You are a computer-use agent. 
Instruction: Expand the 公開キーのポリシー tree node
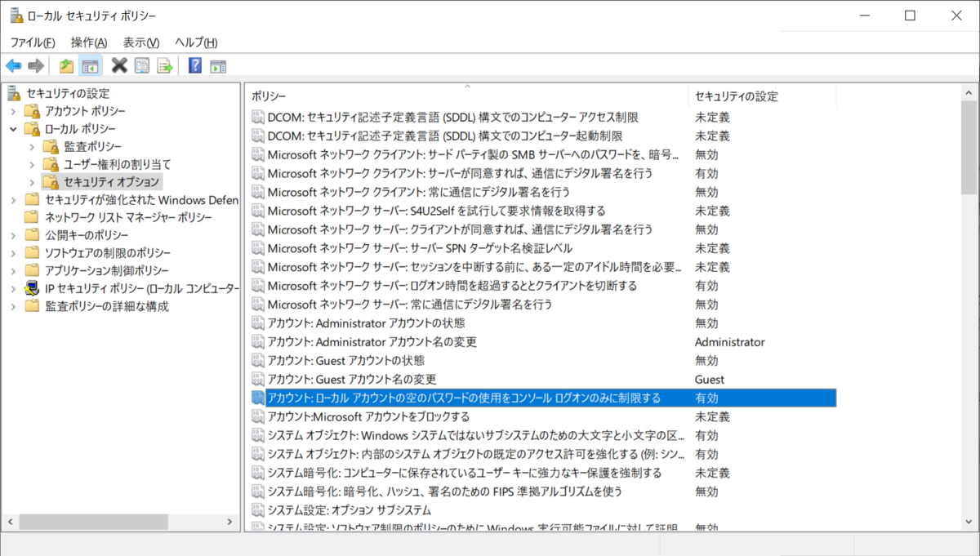(x=13, y=235)
